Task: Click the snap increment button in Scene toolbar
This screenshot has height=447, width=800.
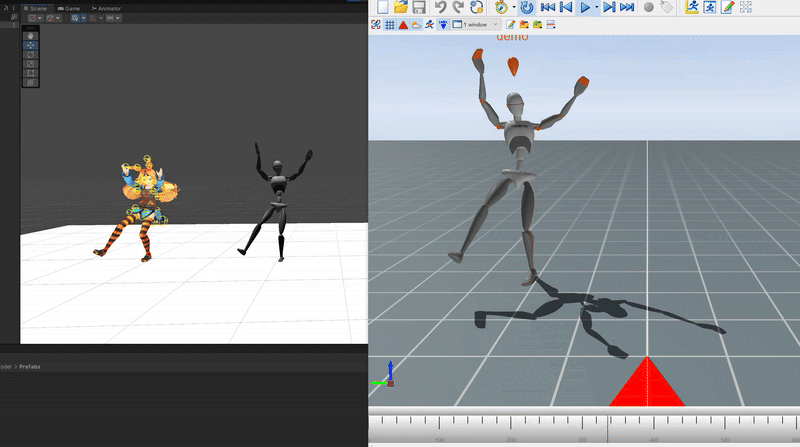Action: (x=110, y=18)
